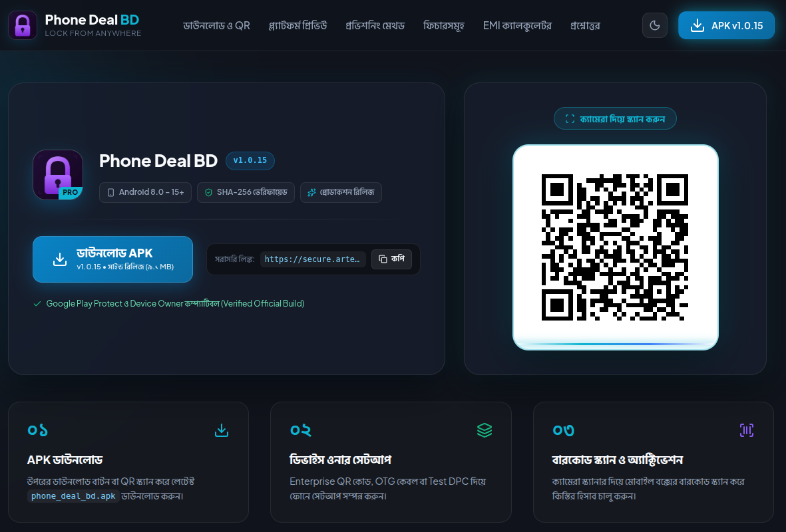Click the ডিভাইস ওনার সেটআপ card heading
This screenshot has width=786, height=532.
[x=340, y=460]
